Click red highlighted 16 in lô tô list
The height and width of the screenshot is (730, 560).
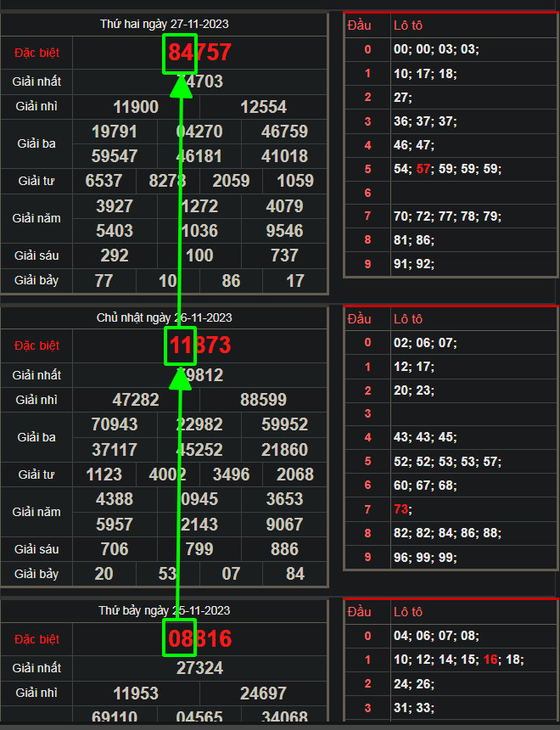click(492, 660)
